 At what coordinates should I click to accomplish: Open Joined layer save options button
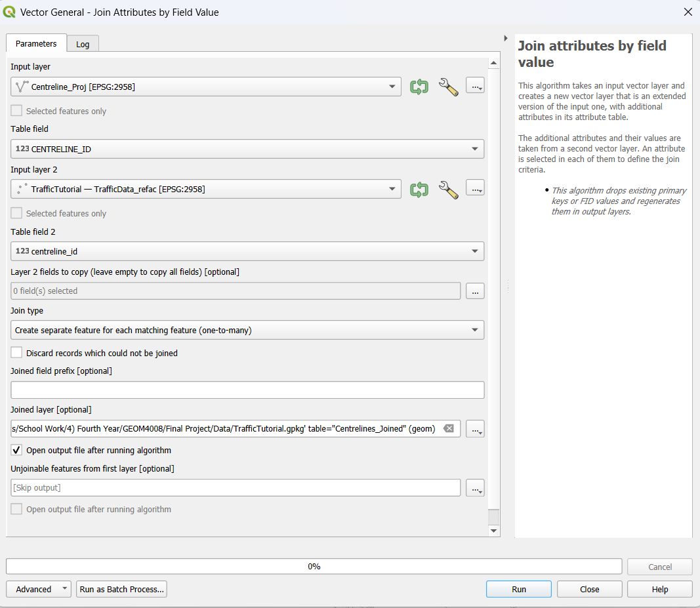pyautogui.click(x=475, y=429)
